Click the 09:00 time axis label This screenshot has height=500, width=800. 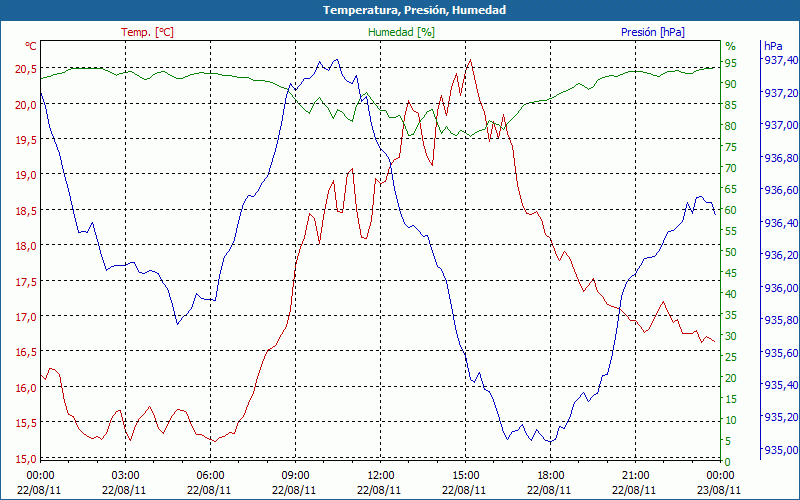pyautogui.click(x=295, y=476)
